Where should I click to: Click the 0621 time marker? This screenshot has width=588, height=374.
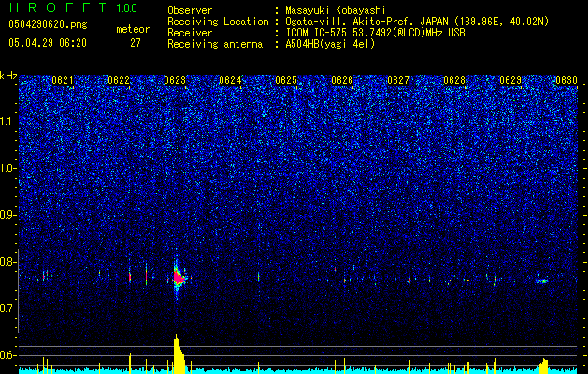tap(63, 80)
